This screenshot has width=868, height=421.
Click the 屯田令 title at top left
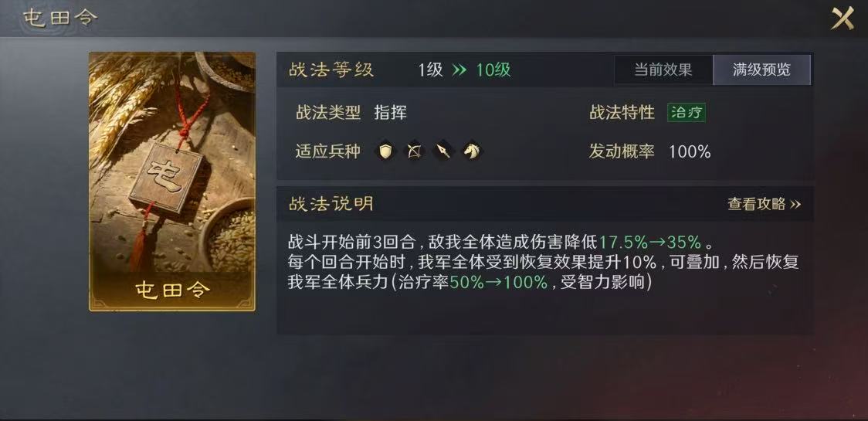[x=60, y=18]
